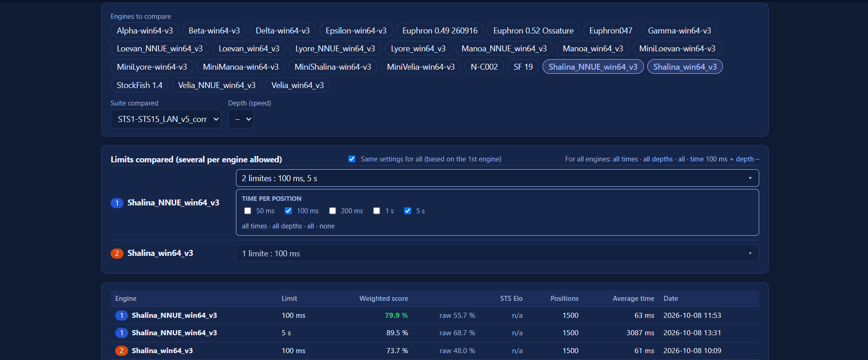
Task: Click the 'time 100 ms + depth –' link
Action: (725, 159)
